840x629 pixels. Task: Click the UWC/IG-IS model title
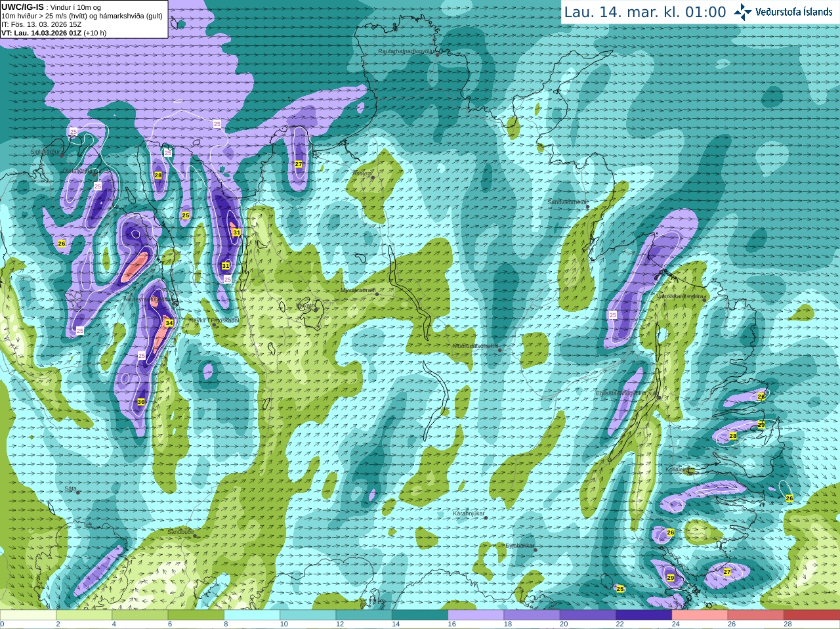tap(23, 7)
